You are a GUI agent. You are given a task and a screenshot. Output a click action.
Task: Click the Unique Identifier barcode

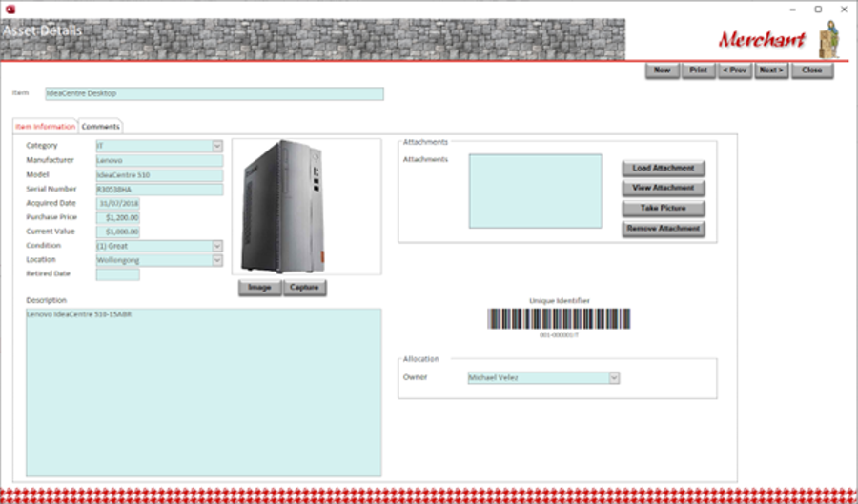tap(559, 318)
